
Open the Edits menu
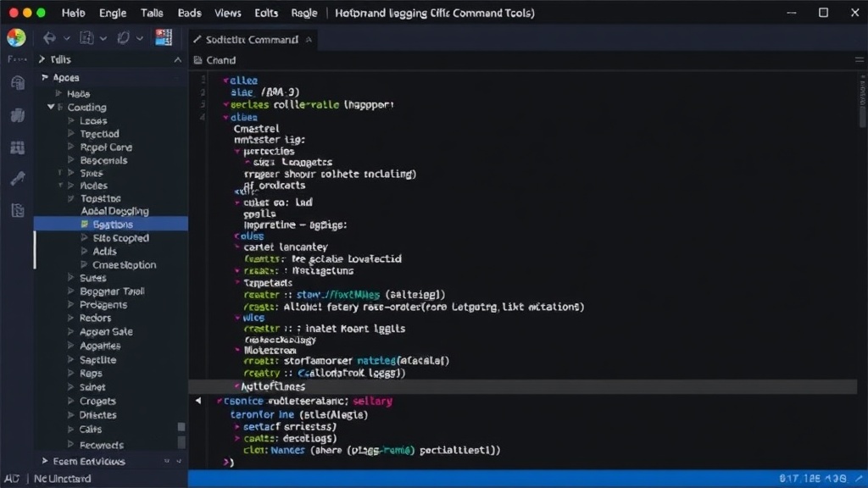(266, 13)
